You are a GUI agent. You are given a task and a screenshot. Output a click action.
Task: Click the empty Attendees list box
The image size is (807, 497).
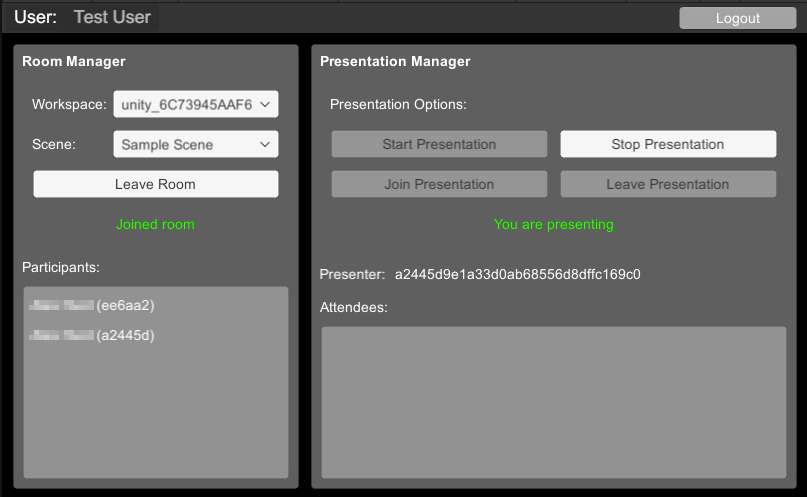tap(553, 402)
